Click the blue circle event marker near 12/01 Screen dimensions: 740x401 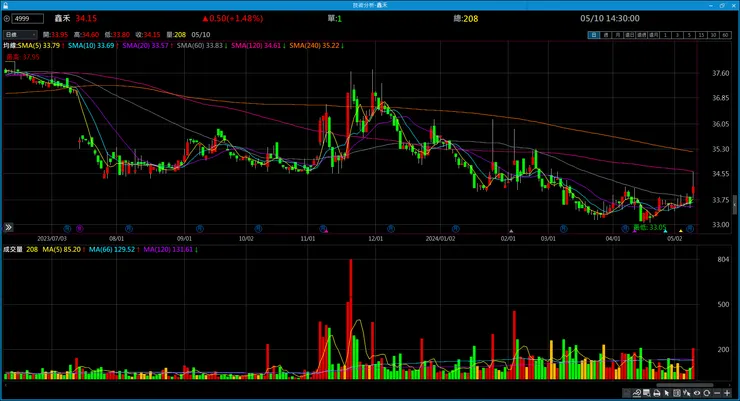[390, 228]
